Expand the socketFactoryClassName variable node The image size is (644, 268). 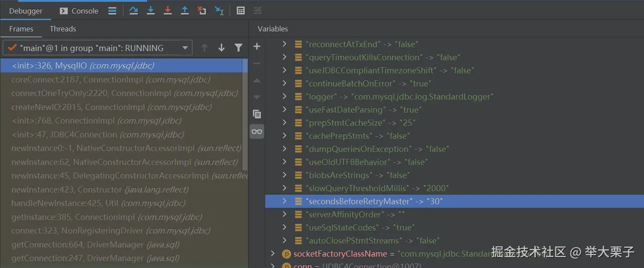[x=273, y=254]
